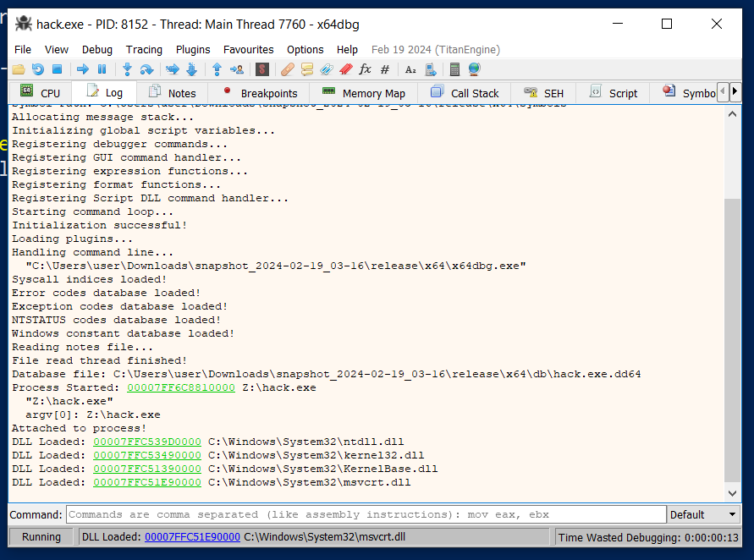The width and height of the screenshot is (754, 560).
Task: Open the Plugins menu
Action: click(x=193, y=50)
